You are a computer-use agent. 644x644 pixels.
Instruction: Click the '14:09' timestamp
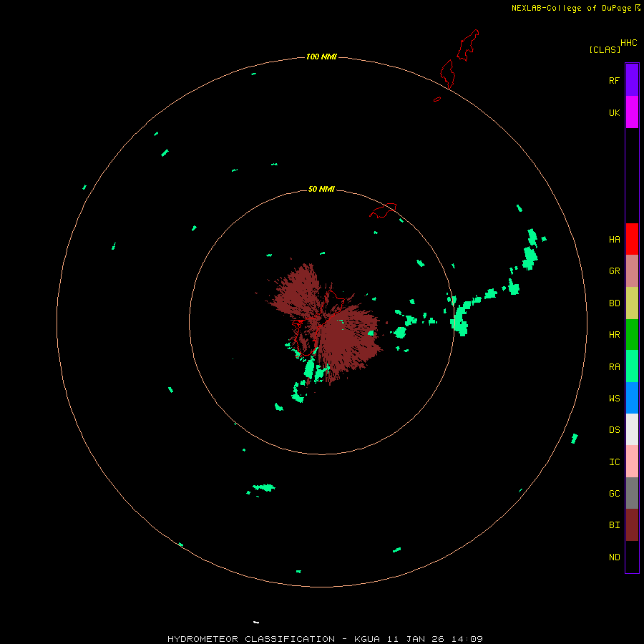(x=467, y=639)
